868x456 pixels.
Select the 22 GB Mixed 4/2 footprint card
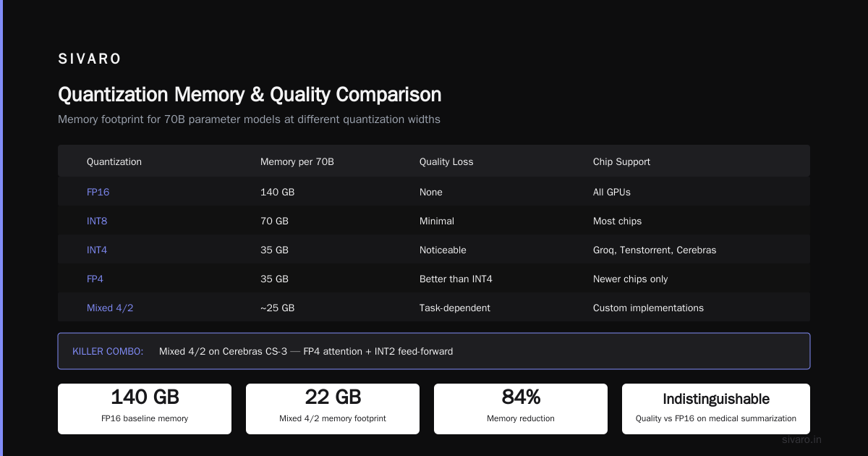(x=333, y=409)
